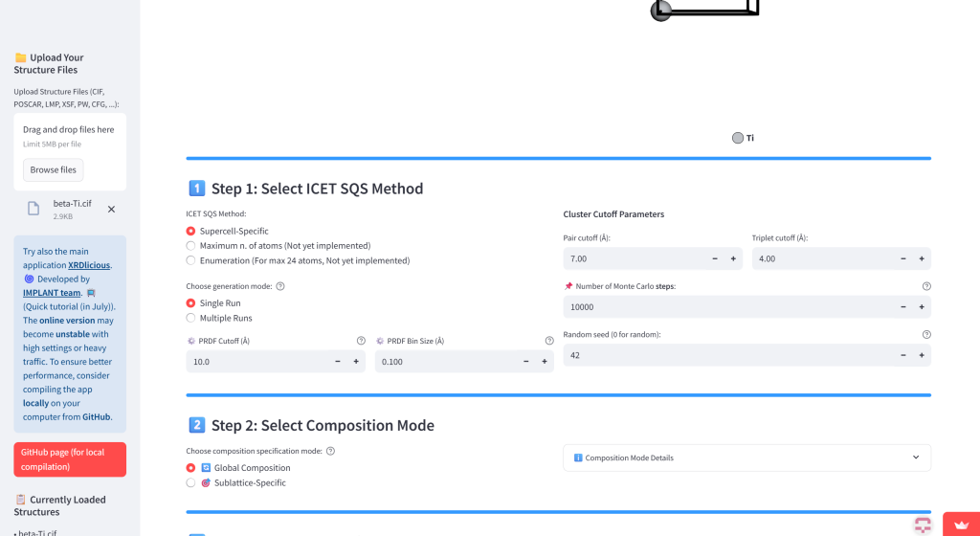Expand Composition Mode Details panel
Screen dimensions: 980x536
coord(746,458)
